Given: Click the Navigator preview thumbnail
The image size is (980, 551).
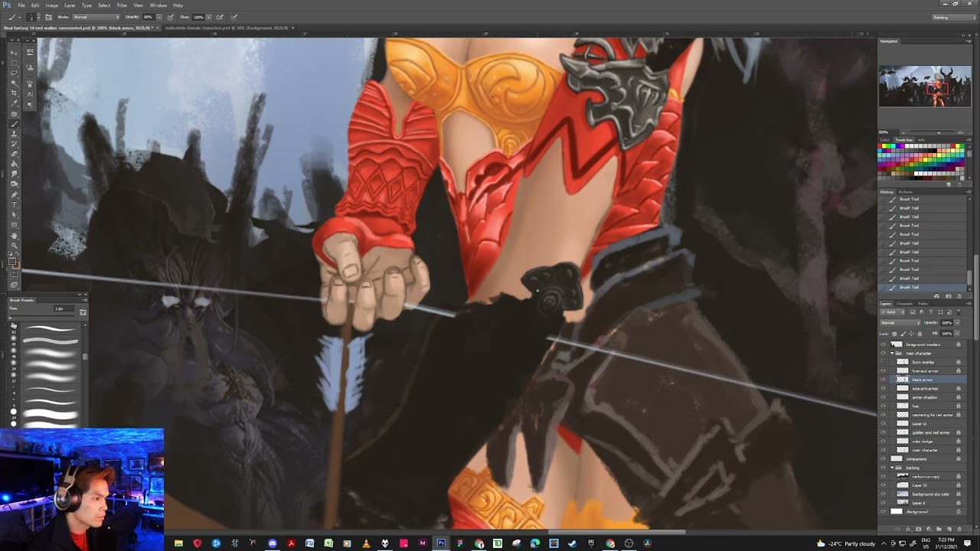Looking at the screenshot, I should pyautogui.click(x=925, y=86).
